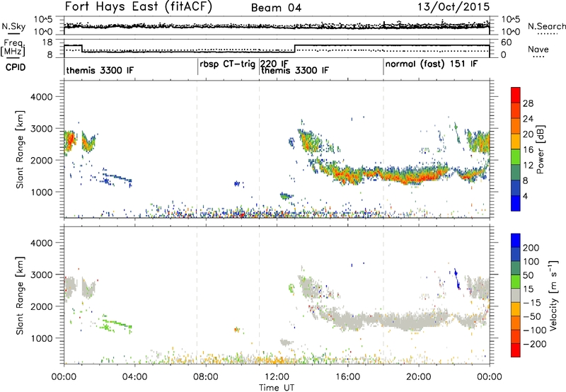The image size is (566, 392).
Task: Click the 'Nave' legend label
Action: [x=538, y=49]
